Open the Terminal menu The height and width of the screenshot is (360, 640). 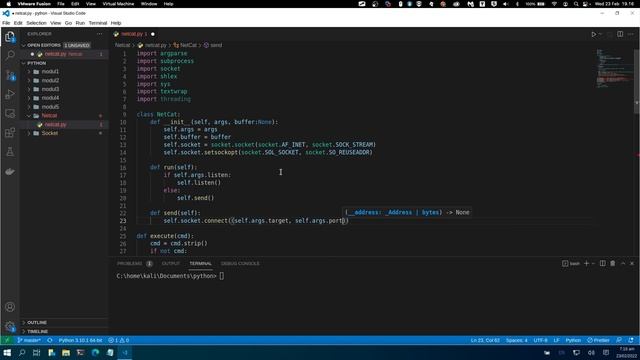pyautogui.click(x=98, y=23)
